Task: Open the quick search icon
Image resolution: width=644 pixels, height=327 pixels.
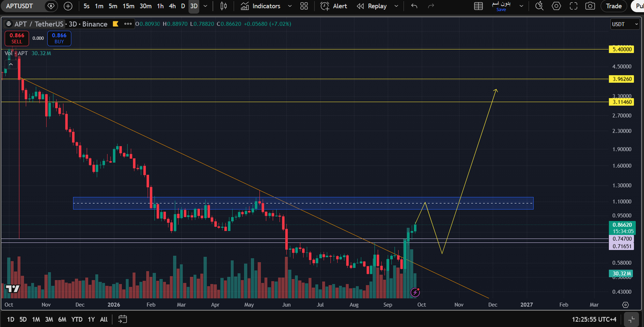Action: [540, 6]
